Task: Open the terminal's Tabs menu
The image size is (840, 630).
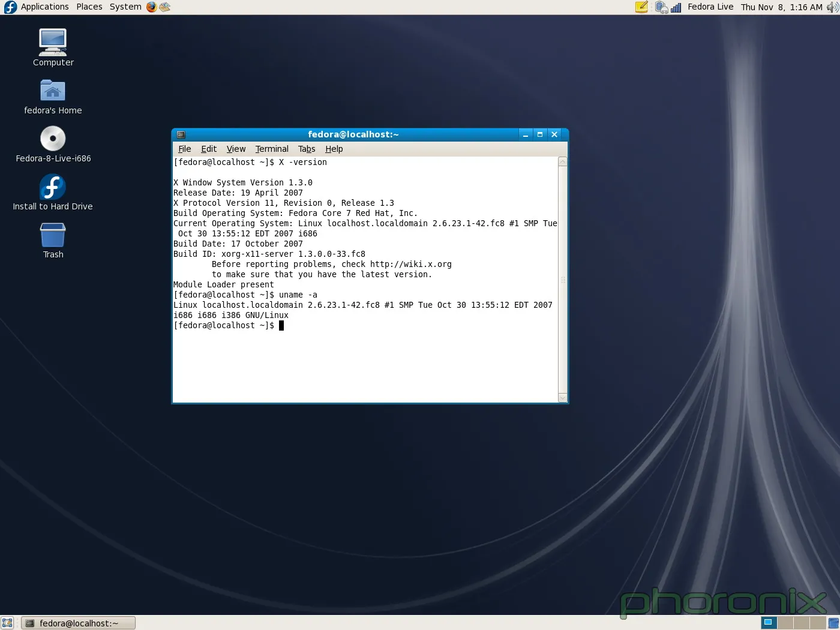Action: [x=307, y=149]
